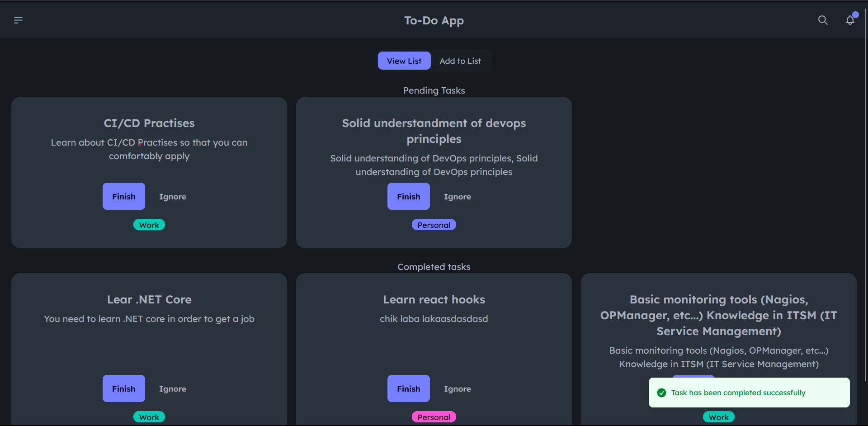
Task: Open the notifications bell icon
Action: pyautogui.click(x=850, y=20)
